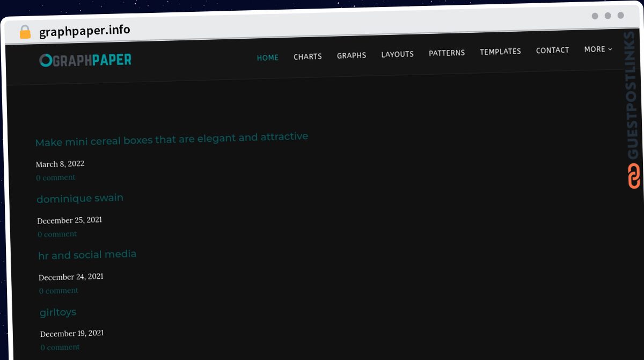
Task: Open the dominique swain post
Action: pos(80,198)
